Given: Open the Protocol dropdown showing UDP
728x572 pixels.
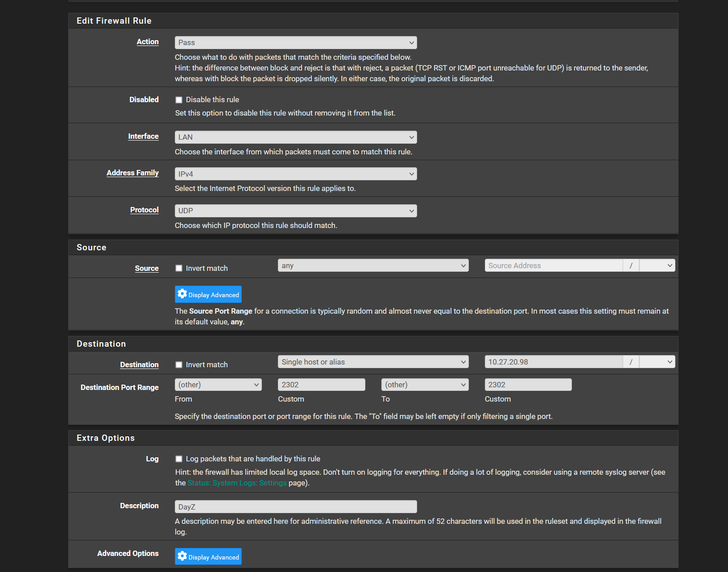Looking at the screenshot, I should point(296,211).
